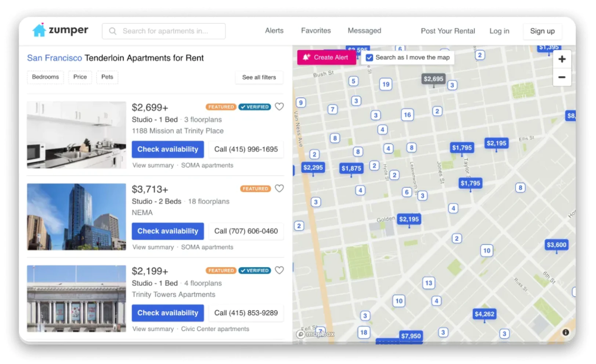Image resolution: width=596 pixels, height=364 pixels.
Task: Select the $7,950 map price marker
Action: [411, 336]
